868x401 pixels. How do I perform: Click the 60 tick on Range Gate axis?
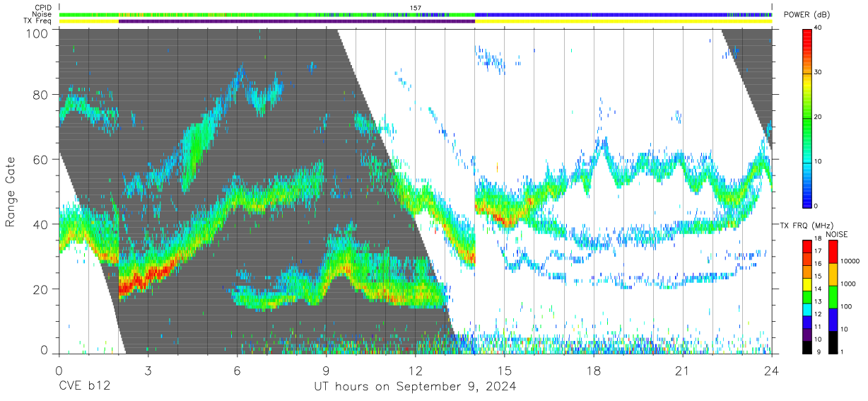(42, 159)
